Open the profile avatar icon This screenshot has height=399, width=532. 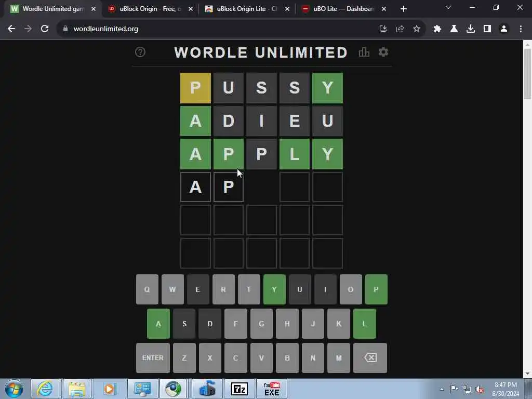click(504, 29)
